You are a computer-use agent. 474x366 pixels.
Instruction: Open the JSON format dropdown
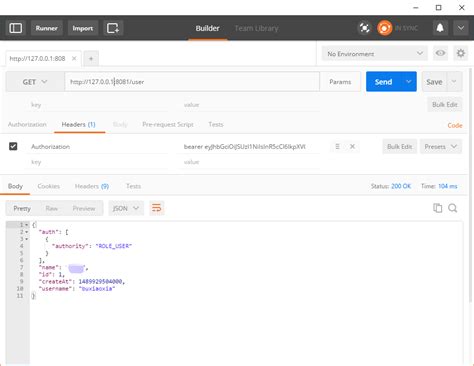click(126, 208)
